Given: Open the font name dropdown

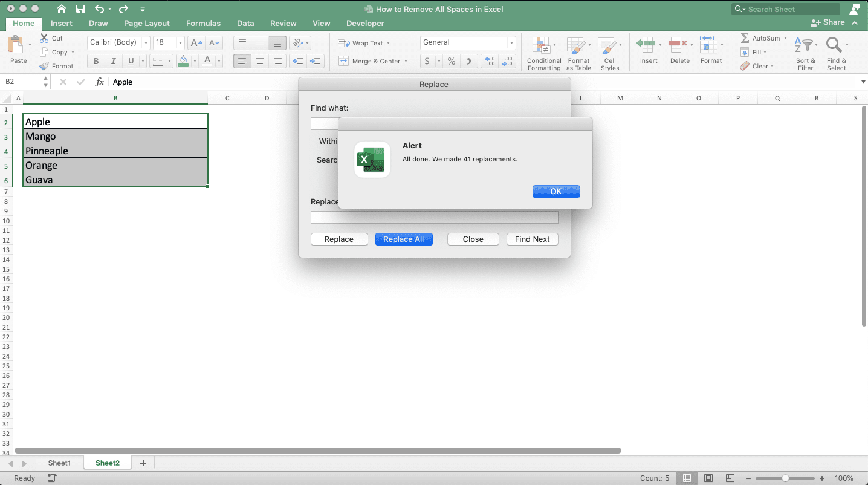Looking at the screenshot, I should [146, 43].
